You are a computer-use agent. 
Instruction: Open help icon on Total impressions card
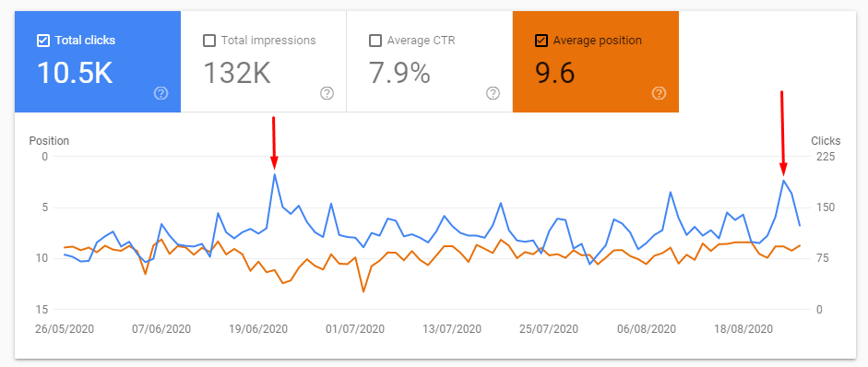click(327, 93)
